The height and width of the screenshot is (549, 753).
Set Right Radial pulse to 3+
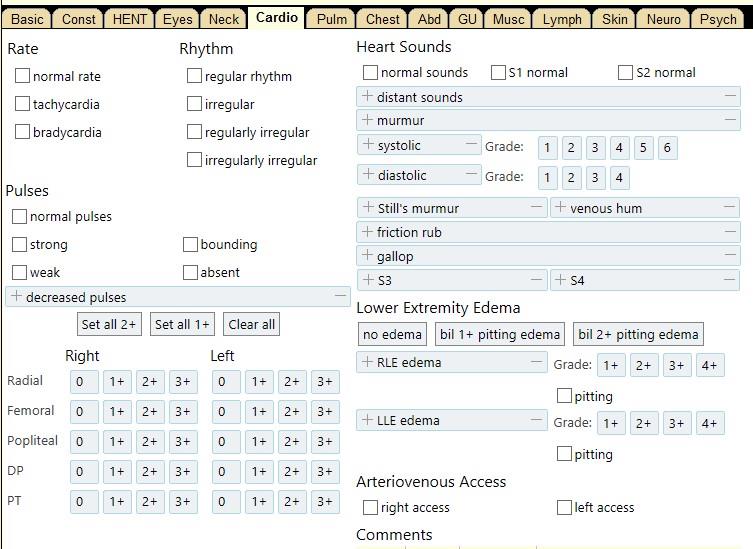182,382
